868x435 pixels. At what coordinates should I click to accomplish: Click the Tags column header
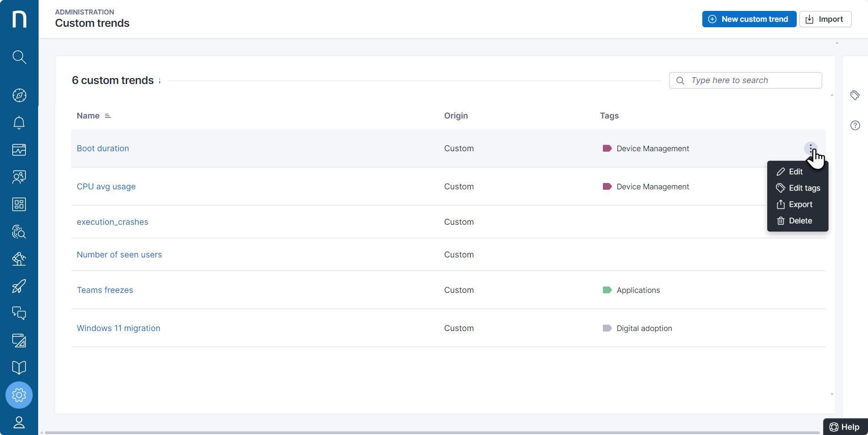[609, 116]
